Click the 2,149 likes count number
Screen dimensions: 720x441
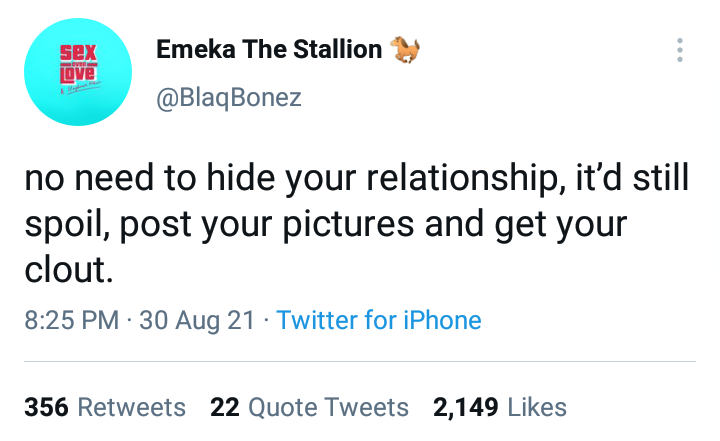[x=466, y=407]
